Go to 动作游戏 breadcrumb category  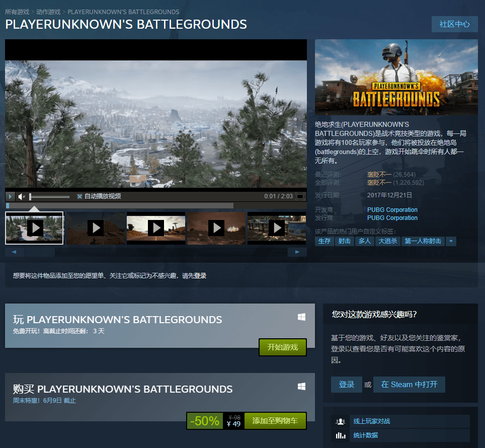[48, 12]
